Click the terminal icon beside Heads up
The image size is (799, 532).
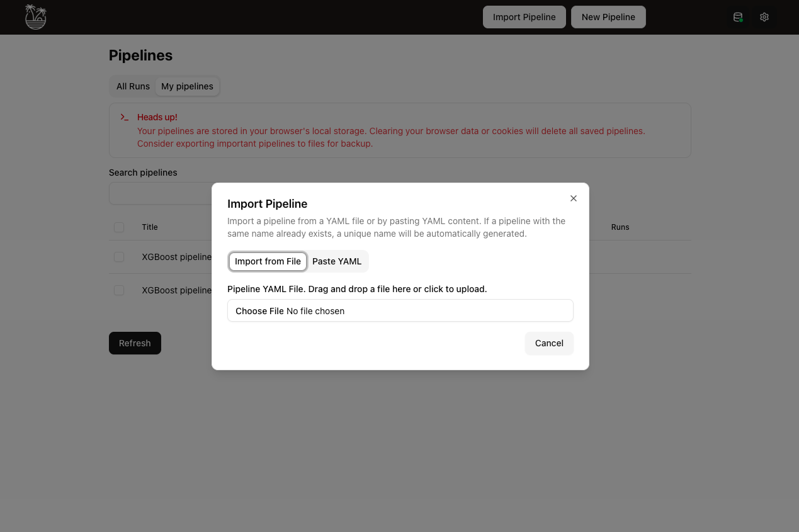point(123,116)
